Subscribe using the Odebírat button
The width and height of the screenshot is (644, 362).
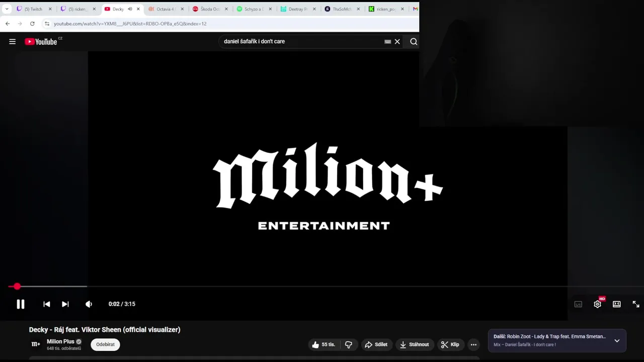click(105, 344)
